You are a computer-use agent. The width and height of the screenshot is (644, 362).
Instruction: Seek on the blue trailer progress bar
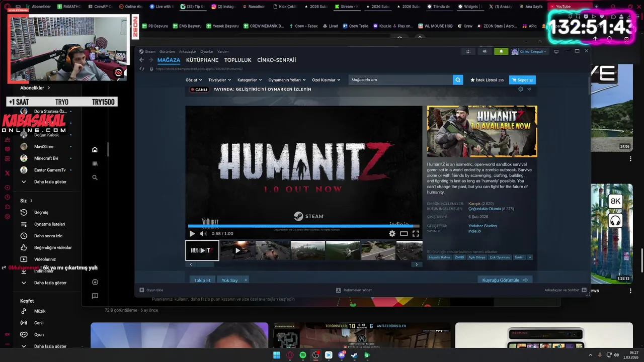point(304,226)
